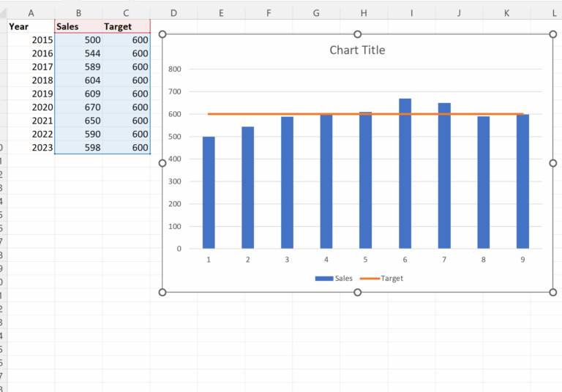The image size is (562, 392).
Task: Select Target value 600 in the 2023 row
Action: coord(126,148)
